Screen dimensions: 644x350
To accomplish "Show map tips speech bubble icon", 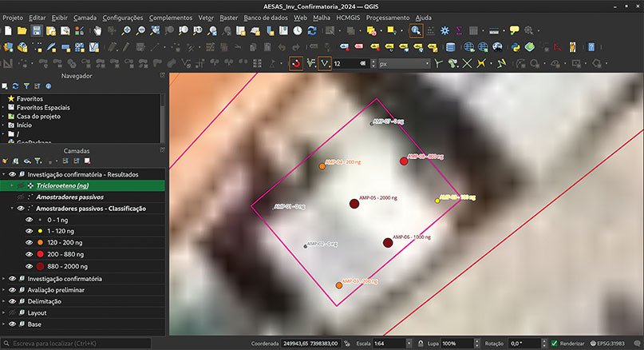I will (x=514, y=30).
